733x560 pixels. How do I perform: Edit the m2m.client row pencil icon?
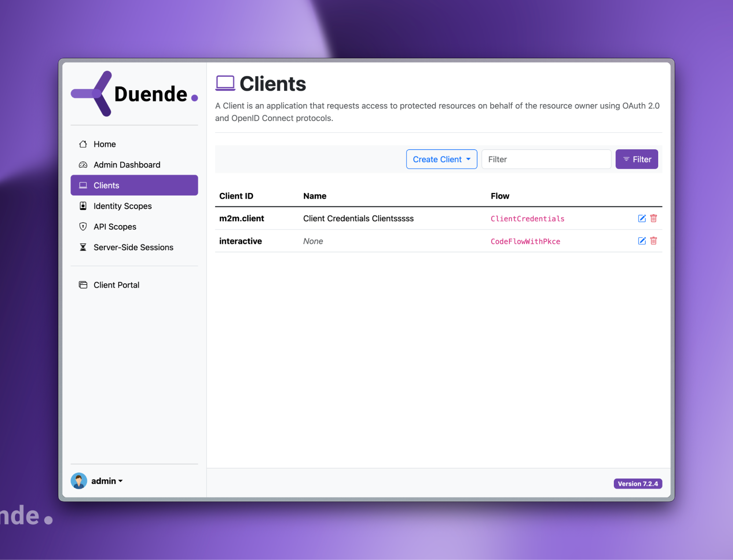642,219
